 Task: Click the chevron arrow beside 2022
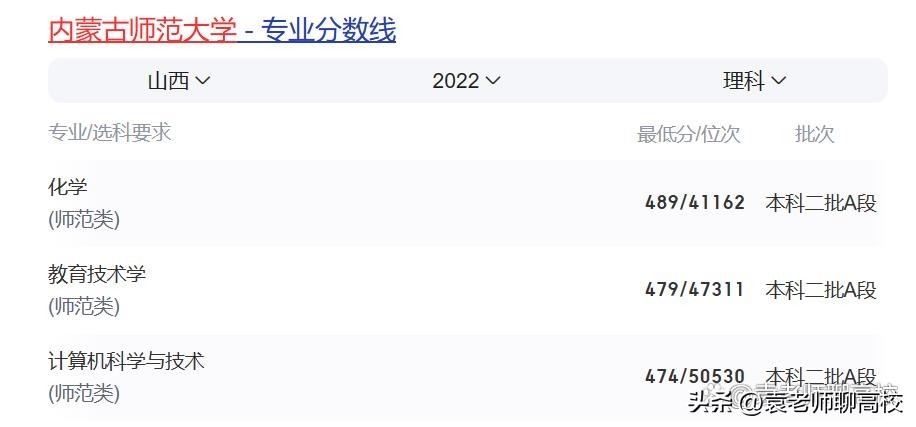(x=492, y=81)
